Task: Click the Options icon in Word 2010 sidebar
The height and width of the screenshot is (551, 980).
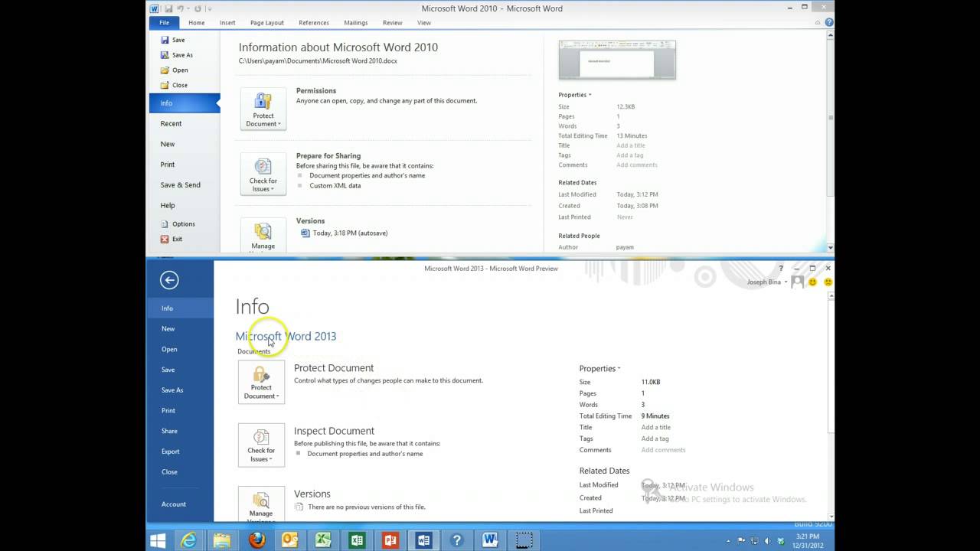Action: tap(165, 224)
